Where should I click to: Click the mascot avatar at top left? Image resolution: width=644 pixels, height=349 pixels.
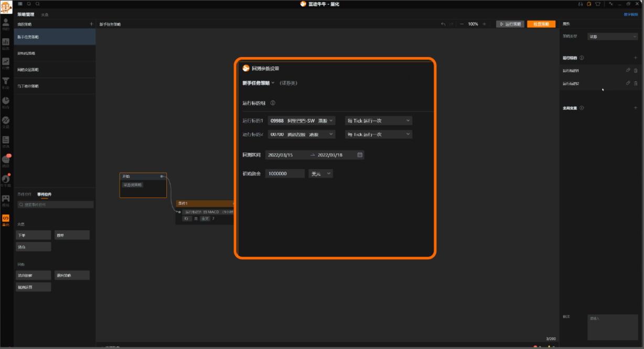click(6, 7)
